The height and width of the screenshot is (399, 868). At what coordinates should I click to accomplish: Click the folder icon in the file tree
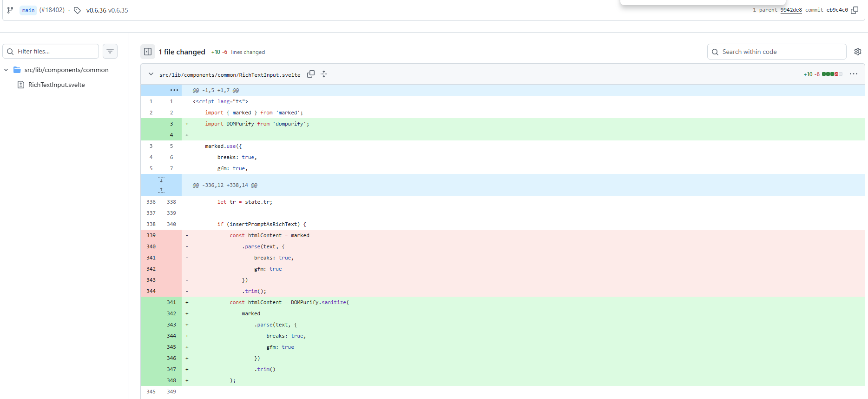[x=17, y=70]
